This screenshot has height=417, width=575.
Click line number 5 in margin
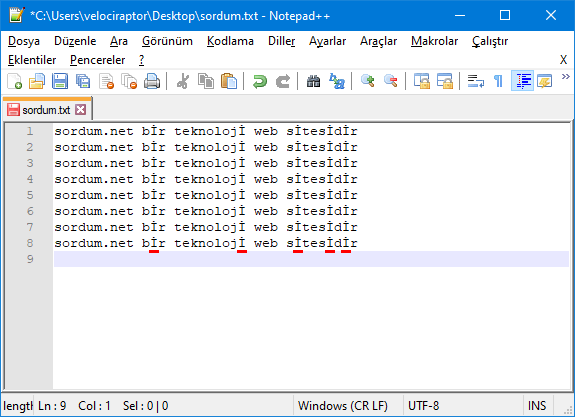30,195
